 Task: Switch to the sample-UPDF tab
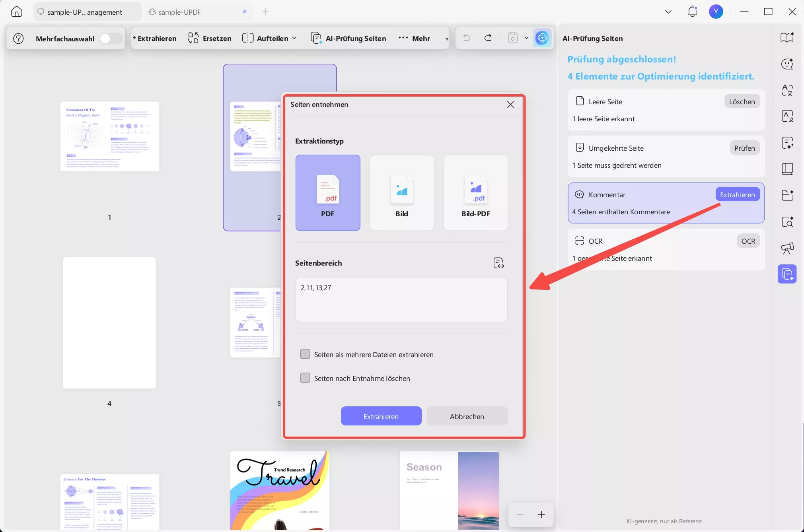tap(180, 12)
